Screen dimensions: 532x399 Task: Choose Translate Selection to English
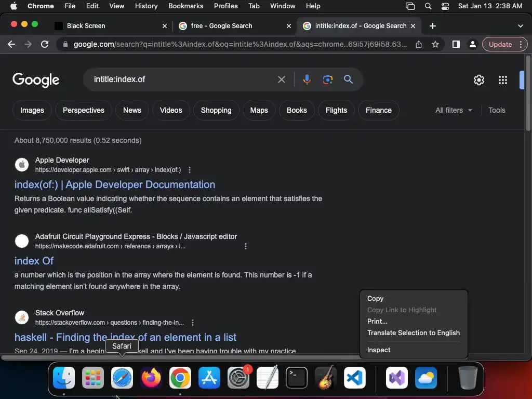click(414, 333)
